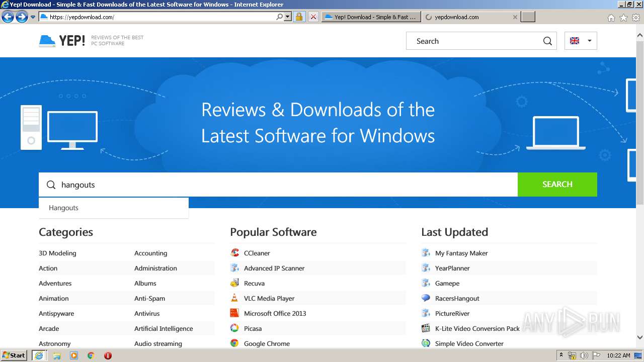The image size is (644, 362).
Task: Click the Gamepe icon
Action: 426,283
